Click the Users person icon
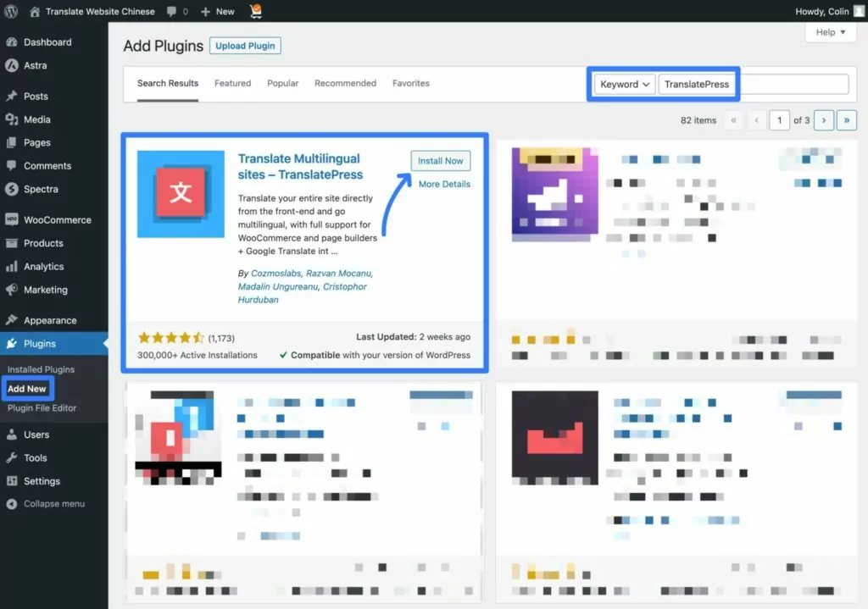Image resolution: width=868 pixels, height=609 pixels. pos(12,435)
